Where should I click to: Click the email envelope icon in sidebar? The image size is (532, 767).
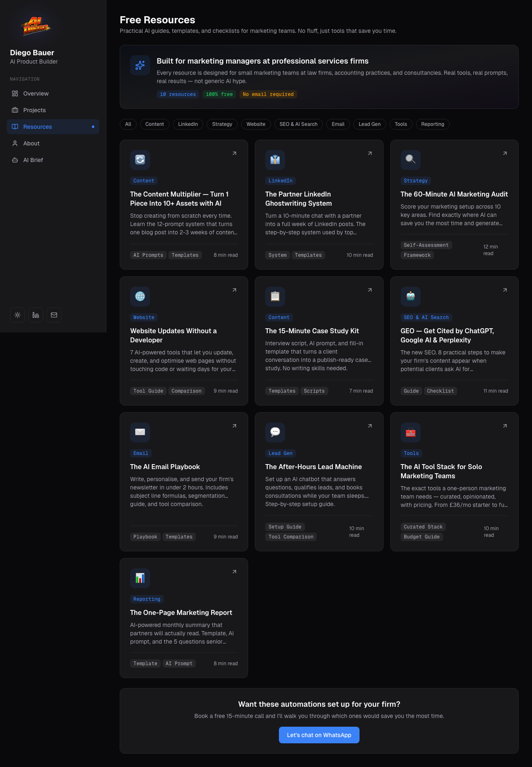pyautogui.click(x=54, y=315)
